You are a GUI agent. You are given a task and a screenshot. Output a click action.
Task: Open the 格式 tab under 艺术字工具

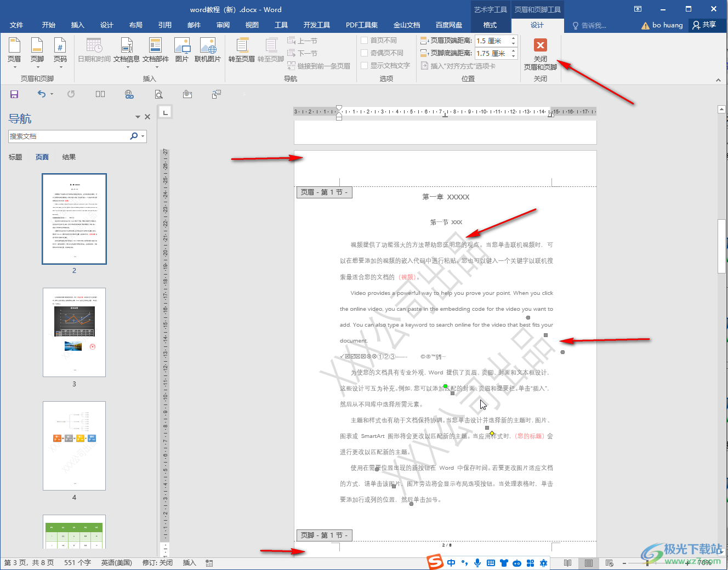490,25
